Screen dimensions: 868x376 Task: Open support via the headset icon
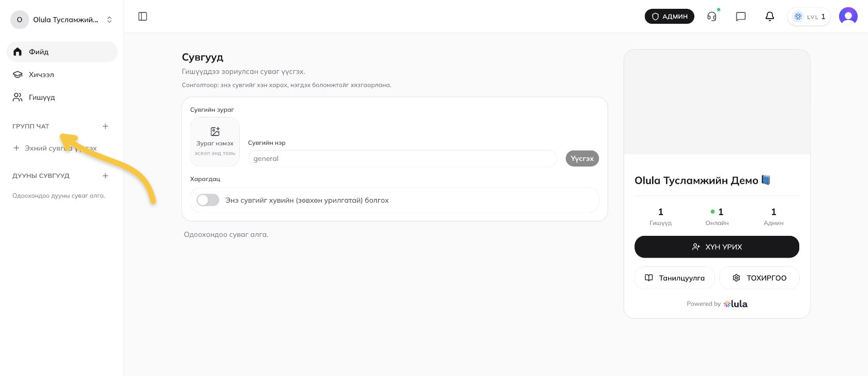(712, 17)
